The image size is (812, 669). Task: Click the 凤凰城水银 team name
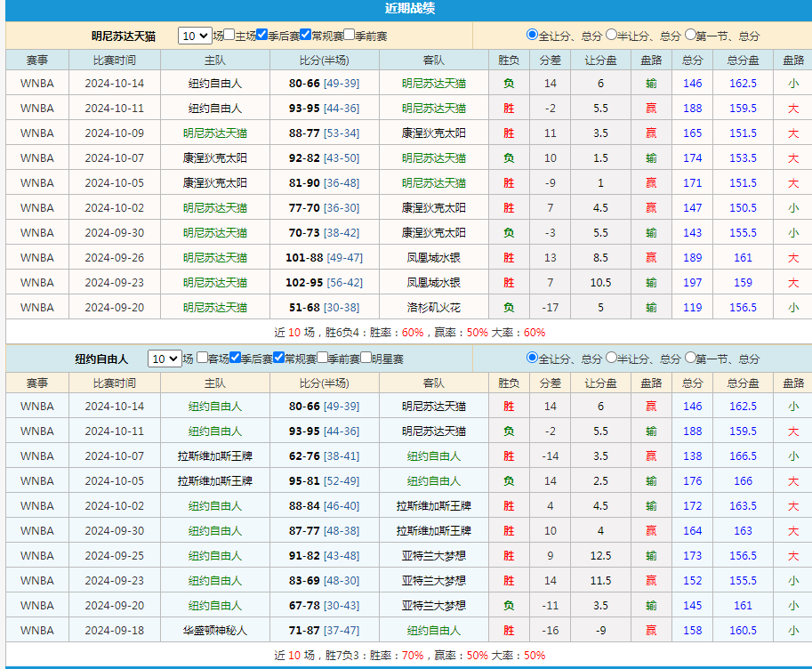(x=435, y=257)
